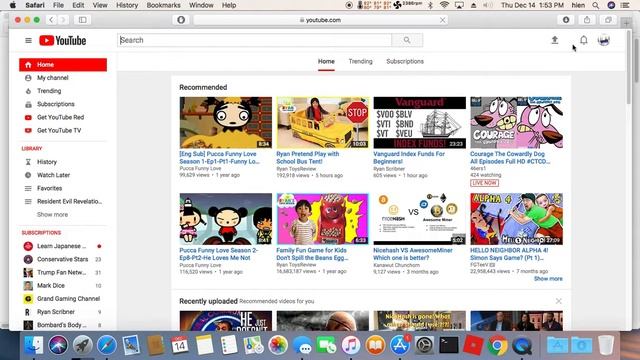Open the Courage the Cowardly Dog thumbnail
This screenshot has width=640, height=360.
point(516,122)
